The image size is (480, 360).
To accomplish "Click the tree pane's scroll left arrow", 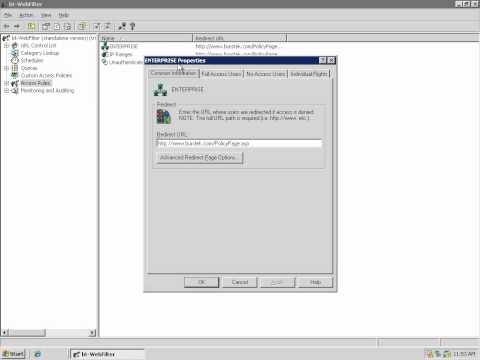I will (x=5, y=333).
